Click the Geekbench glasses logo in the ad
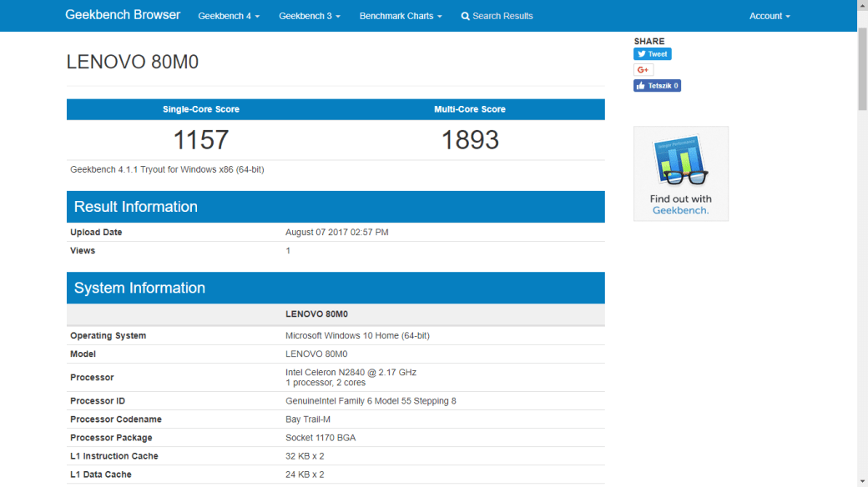This screenshot has height=487, width=868. pos(680,163)
